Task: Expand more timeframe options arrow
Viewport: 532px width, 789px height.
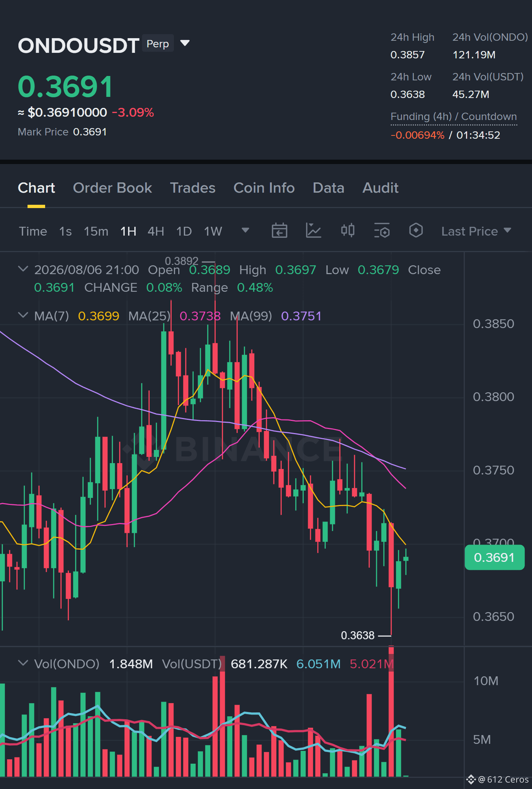Action: 245,230
